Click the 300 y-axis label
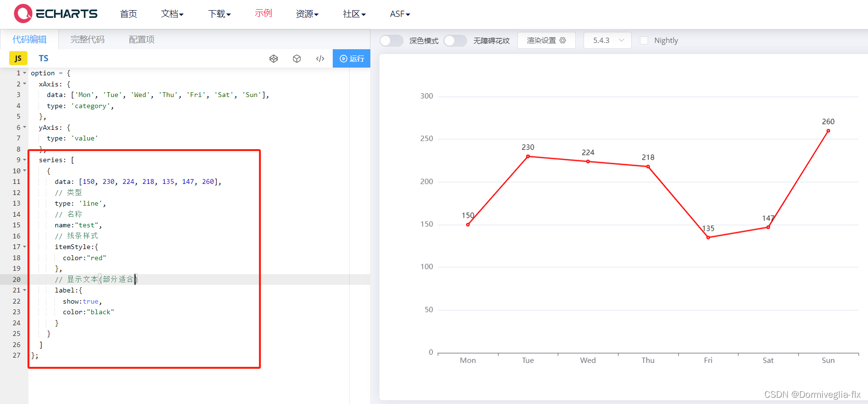868x404 pixels. point(427,96)
